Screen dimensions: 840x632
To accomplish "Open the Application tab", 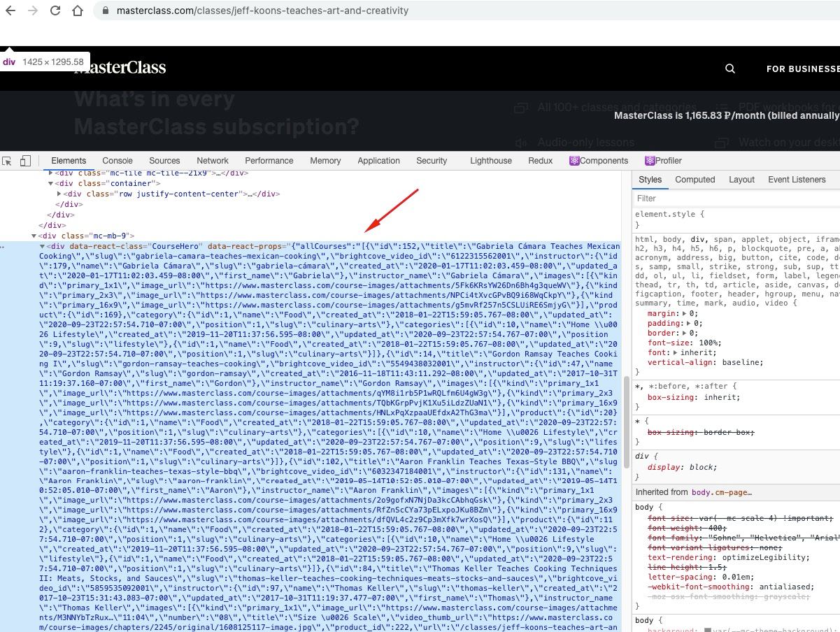I will [378, 161].
